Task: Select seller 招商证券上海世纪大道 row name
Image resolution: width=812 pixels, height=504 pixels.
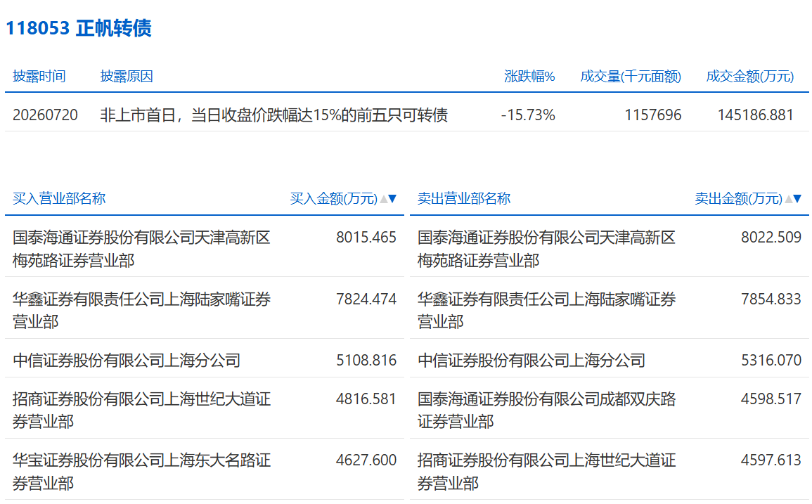Action: click(546, 472)
